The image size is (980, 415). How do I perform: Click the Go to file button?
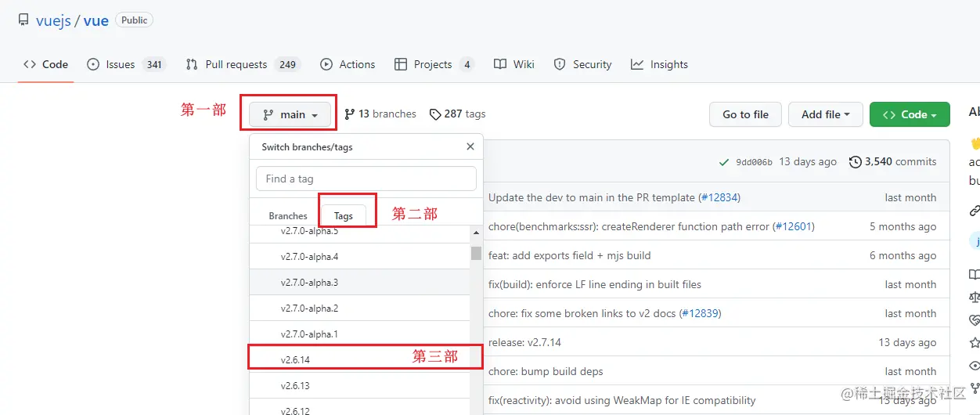tap(745, 114)
